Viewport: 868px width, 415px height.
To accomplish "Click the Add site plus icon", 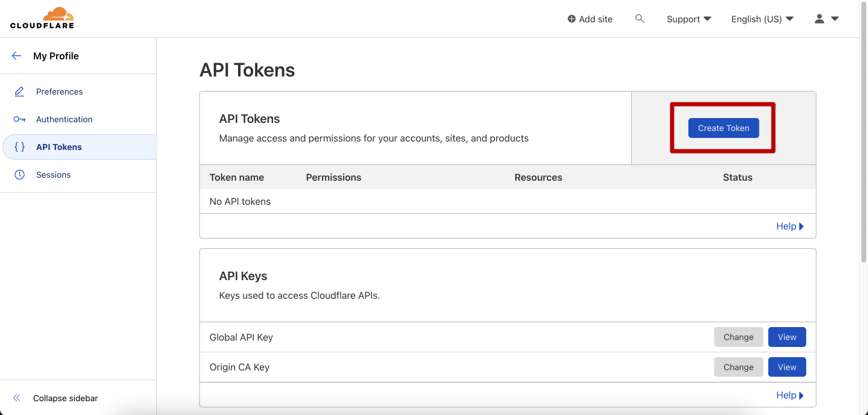I will pos(571,19).
